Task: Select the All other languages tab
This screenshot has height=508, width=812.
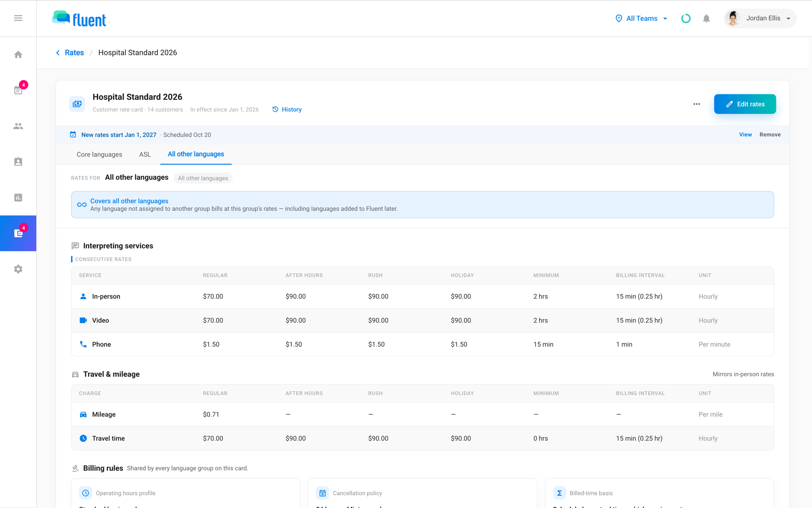Action: (196, 154)
